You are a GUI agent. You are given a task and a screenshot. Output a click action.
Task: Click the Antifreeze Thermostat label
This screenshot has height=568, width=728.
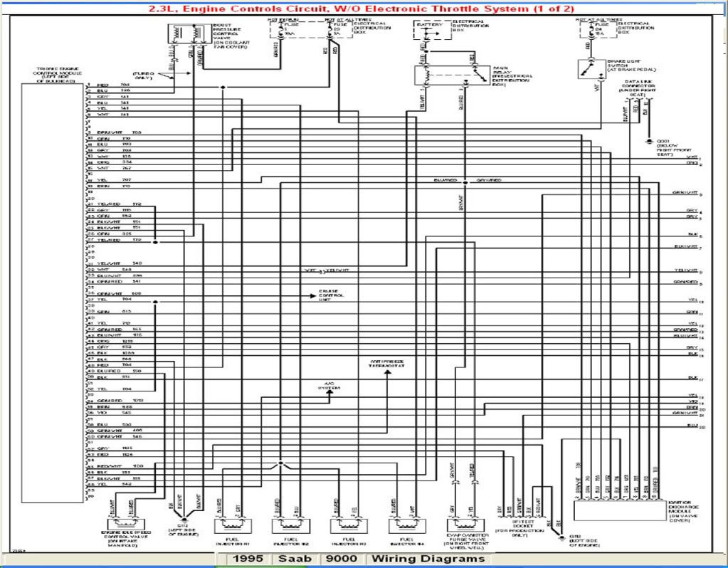tap(386, 364)
